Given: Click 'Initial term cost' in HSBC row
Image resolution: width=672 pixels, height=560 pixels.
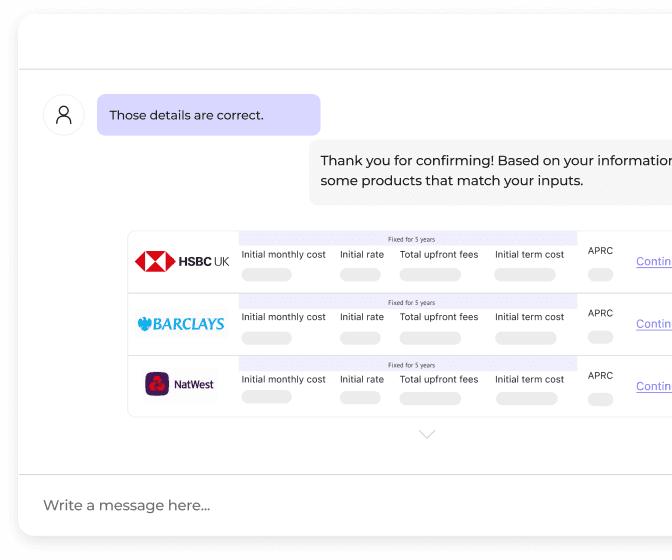Looking at the screenshot, I should click(529, 255).
